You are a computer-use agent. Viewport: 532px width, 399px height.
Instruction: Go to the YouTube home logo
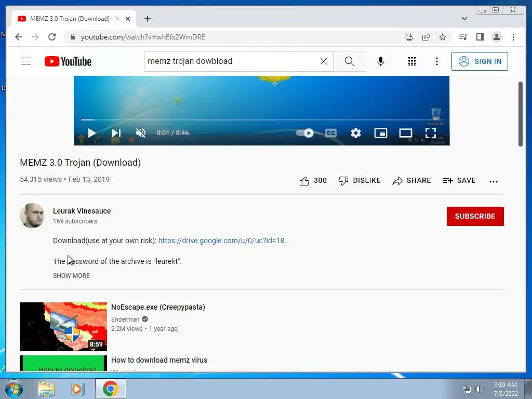pyautogui.click(x=68, y=61)
